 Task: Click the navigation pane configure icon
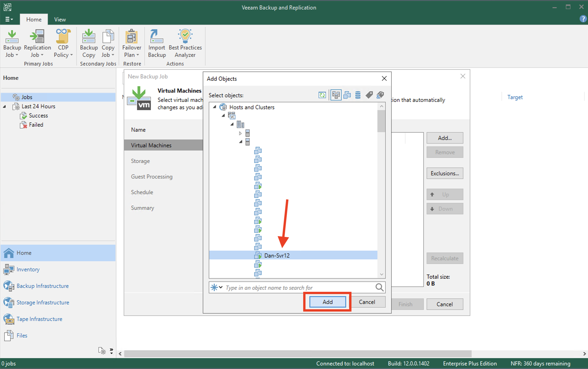(102, 351)
